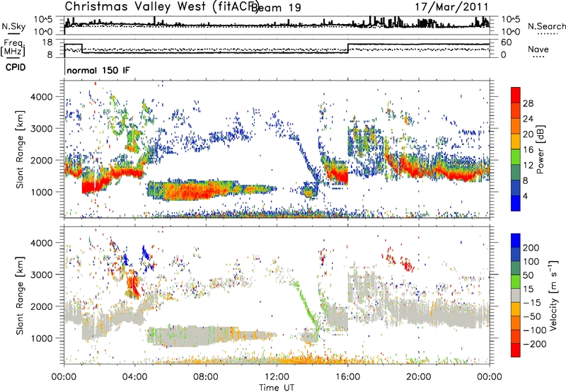Click the frequency step at 16:00 UT

coord(348,48)
